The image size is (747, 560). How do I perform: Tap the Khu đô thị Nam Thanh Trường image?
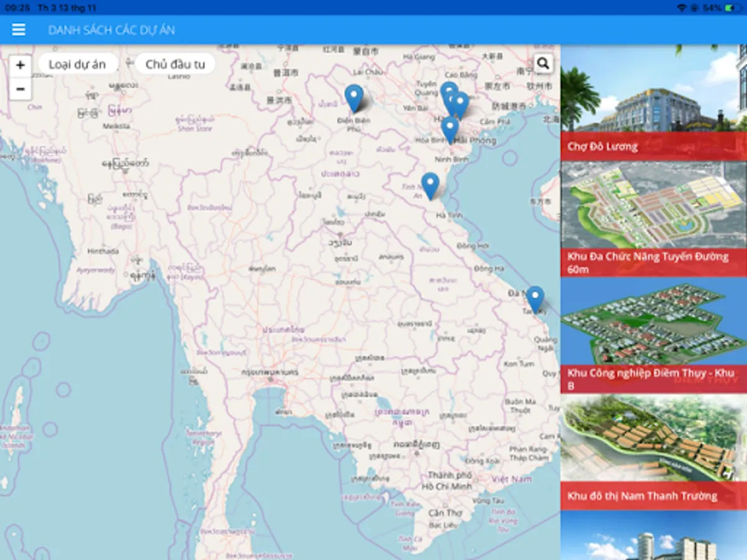tap(654, 439)
